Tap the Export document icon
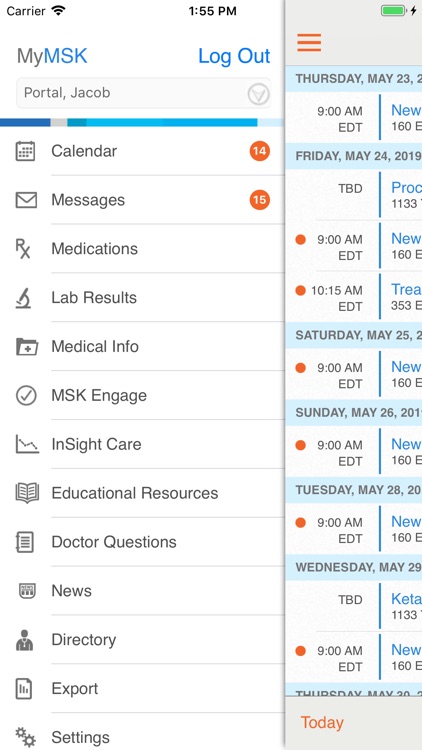 pyautogui.click(x=24, y=689)
